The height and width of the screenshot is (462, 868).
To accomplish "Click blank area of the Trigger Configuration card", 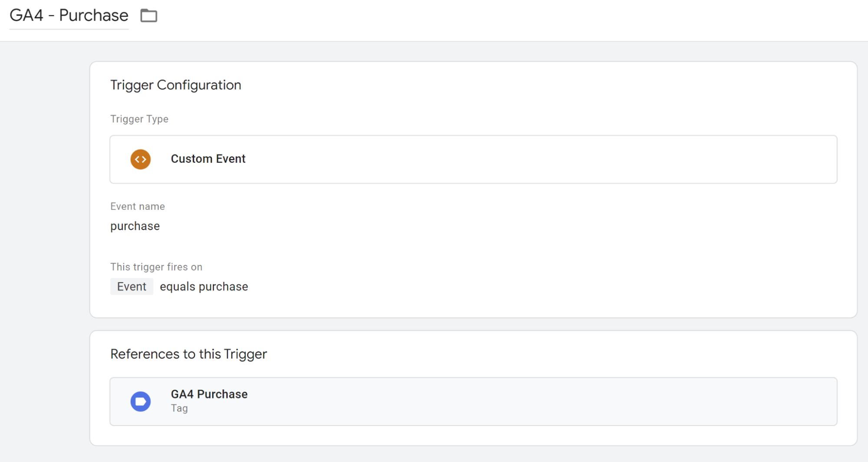I will pos(521,243).
